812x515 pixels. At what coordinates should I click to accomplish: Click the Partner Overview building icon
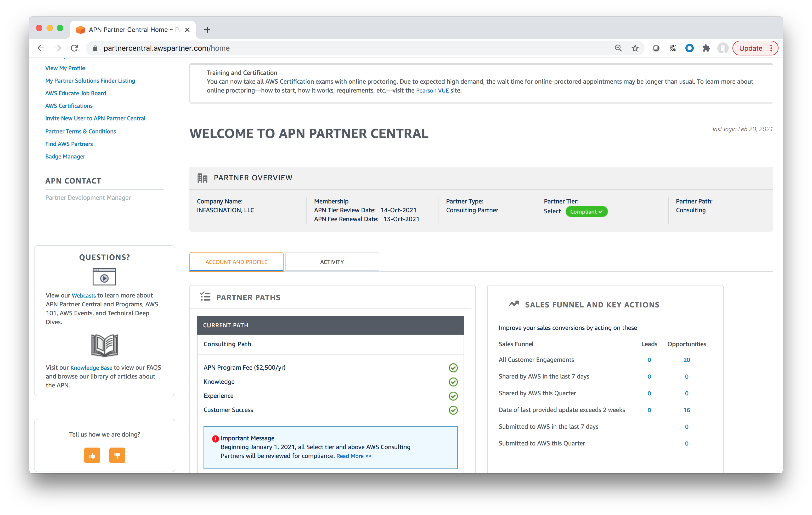[x=202, y=178]
